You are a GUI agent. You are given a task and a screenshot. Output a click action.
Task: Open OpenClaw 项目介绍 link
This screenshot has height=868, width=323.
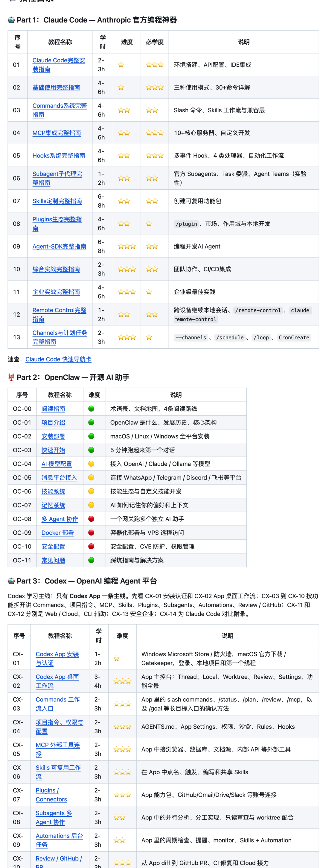(x=53, y=423)
